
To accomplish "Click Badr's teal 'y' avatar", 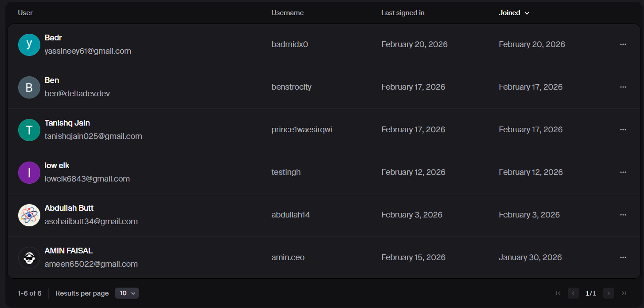I will coord(29,45).
